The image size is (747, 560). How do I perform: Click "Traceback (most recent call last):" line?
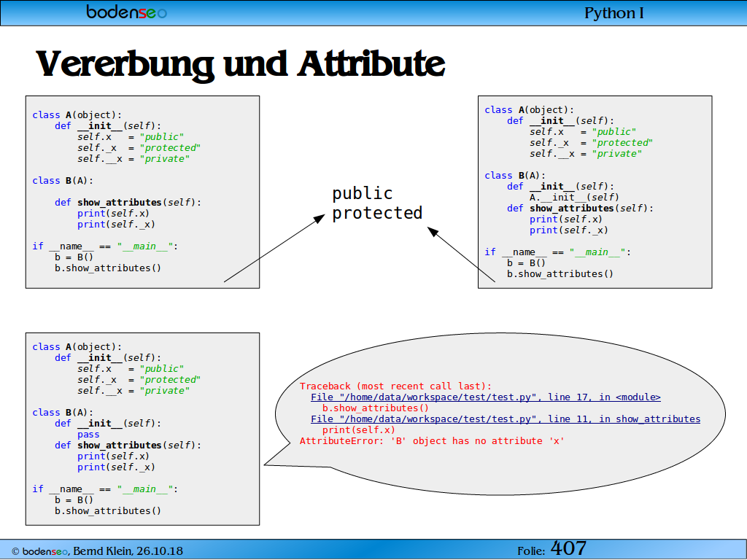coord(395,386)
